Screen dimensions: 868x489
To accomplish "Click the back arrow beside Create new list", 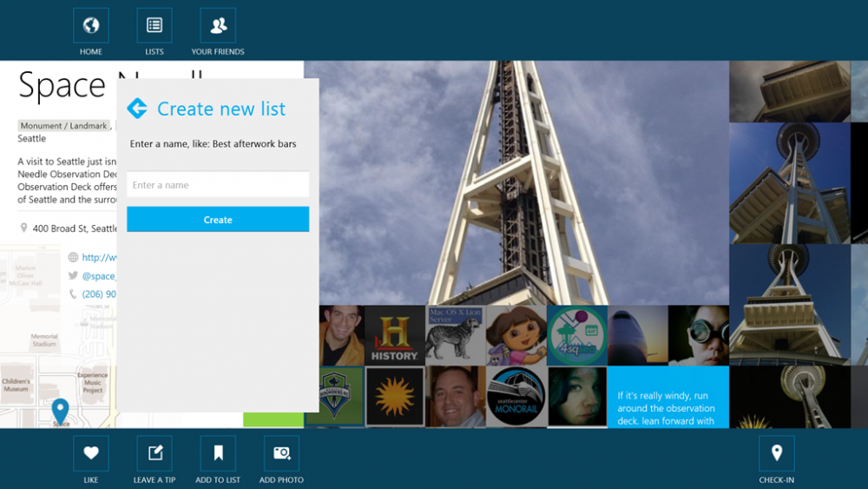I will click(137, 109).
